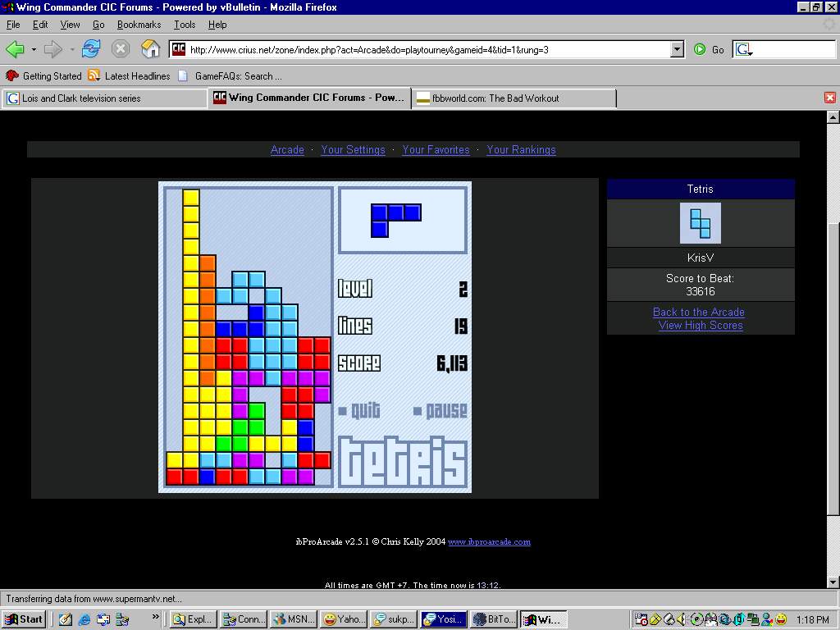Screen dimensions: 840x630
Task: Open the Windows Start menu
Action: (x=24, y=619)
